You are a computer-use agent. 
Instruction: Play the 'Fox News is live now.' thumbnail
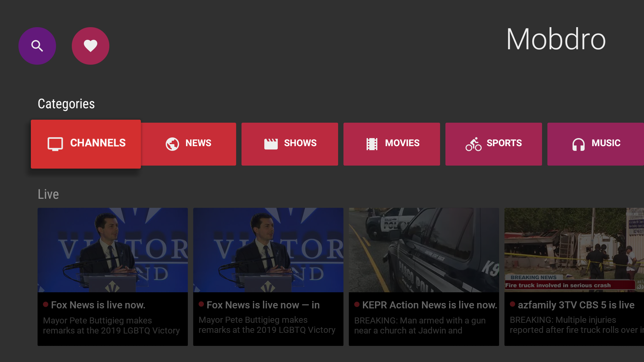tap(113, 250)
